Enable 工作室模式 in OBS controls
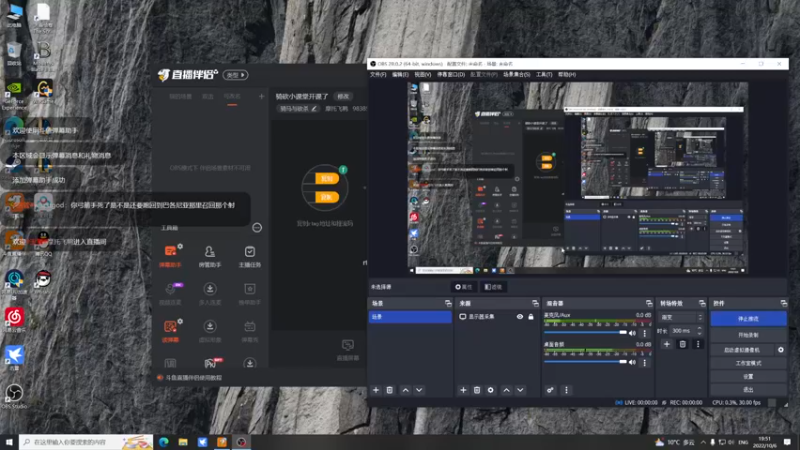 coord(748,363)
